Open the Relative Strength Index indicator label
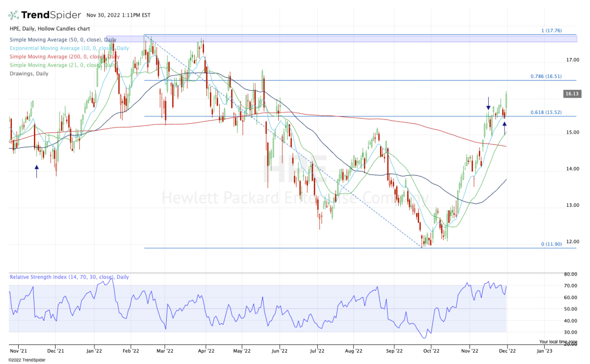This screenshot has height=364, width=590. tap(69, 277)
